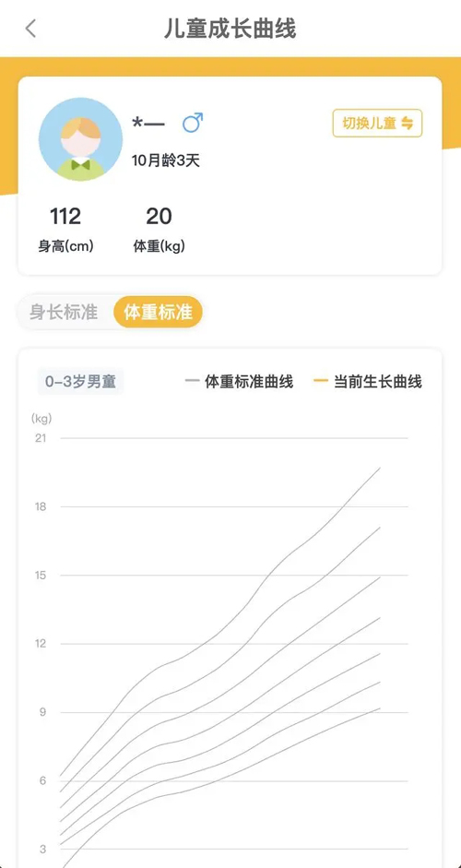Tap the child's cartoon avatar

coord(80,139)
